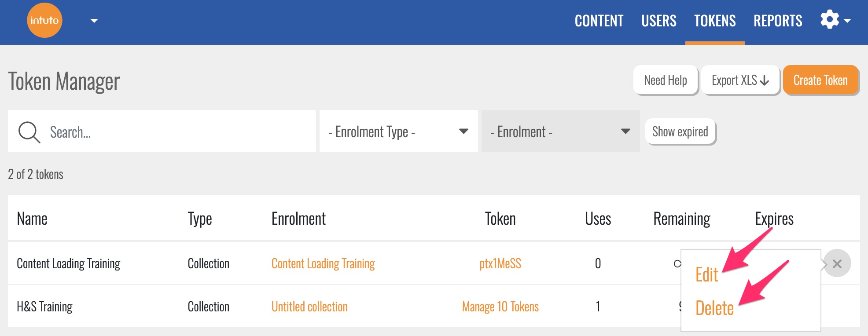Click the Export XLS download arrow
Viewport: 868px width, 336px height.
coord(765,80)
